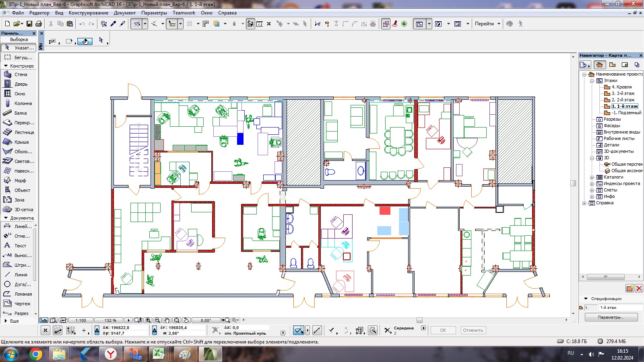Select the Morph (Морф) tool
The image size is (644, 362).
(19, 181)
